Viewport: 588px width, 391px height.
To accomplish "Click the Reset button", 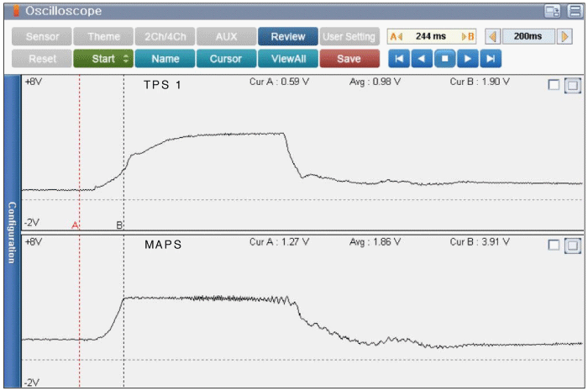I will [42, 59].
